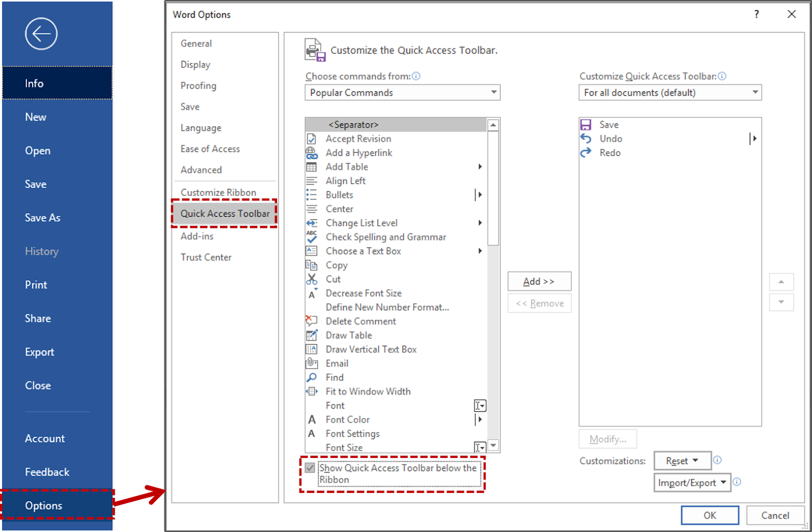Click the commands list scroll up arrow
Screen dimensions: 812x532
[493, 125]
